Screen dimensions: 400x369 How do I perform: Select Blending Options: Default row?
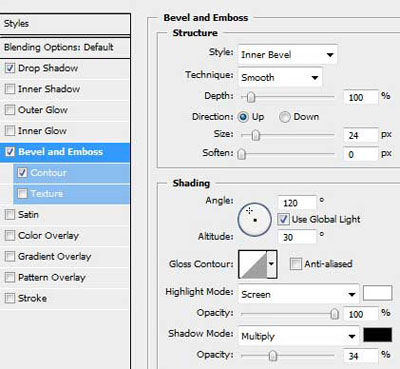point(65,47)
